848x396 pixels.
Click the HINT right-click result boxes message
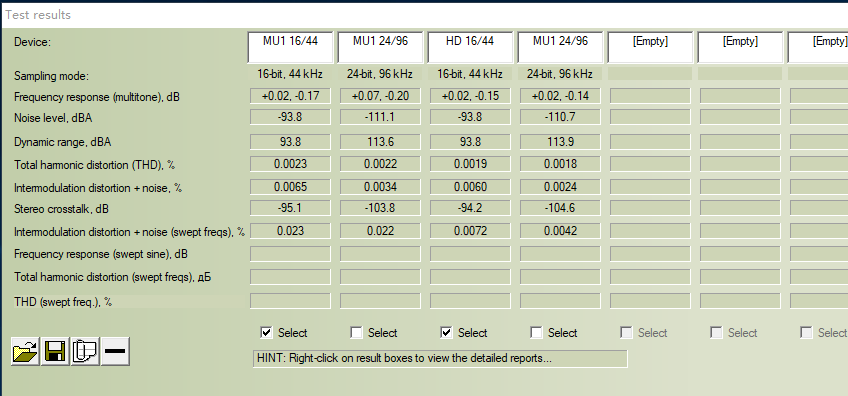click(440, 359)
